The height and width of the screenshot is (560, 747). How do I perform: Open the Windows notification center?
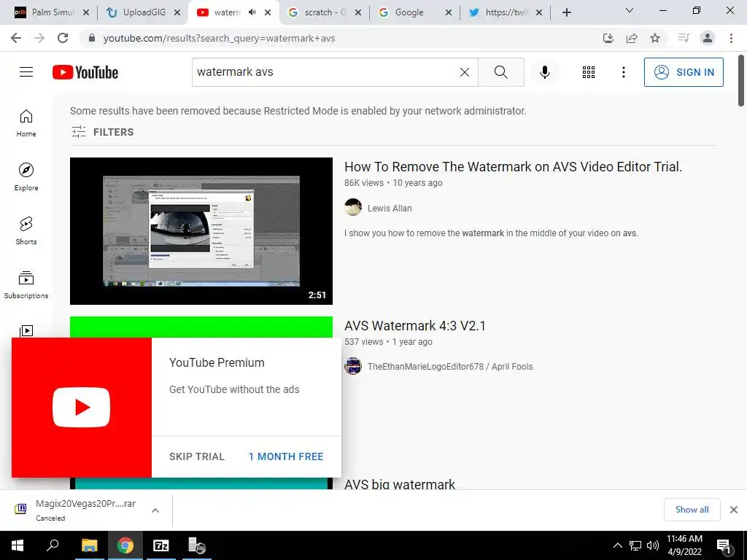pos(724,546)
